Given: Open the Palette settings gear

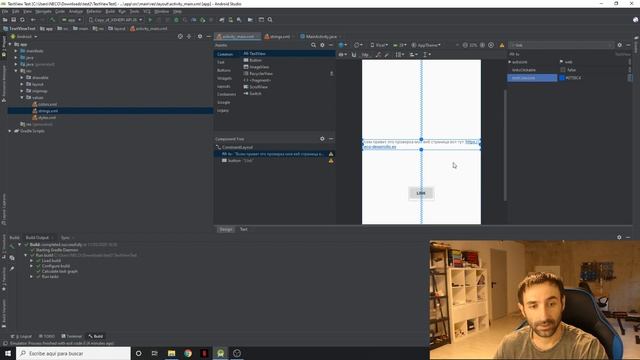Looking at the screenshot, I should click(322, 45).
